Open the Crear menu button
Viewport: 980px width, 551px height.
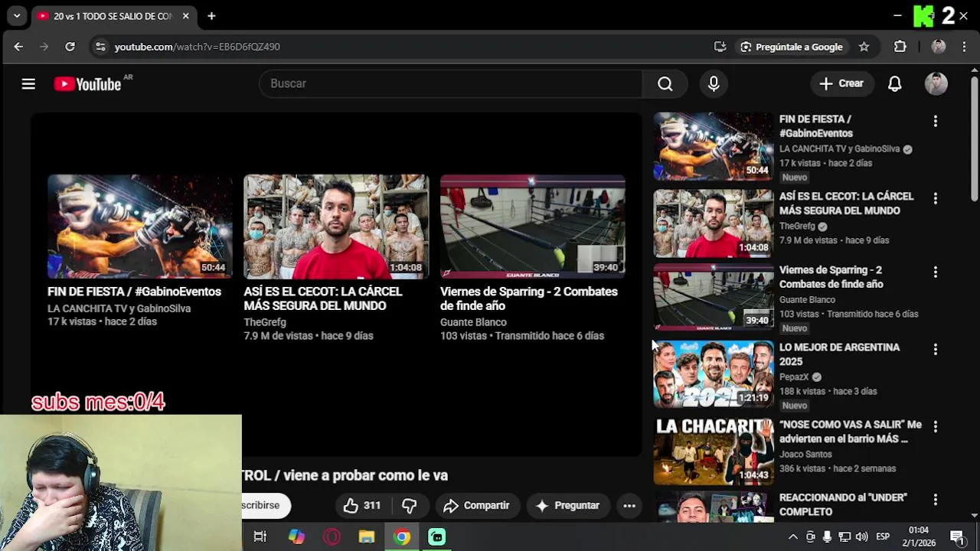(841, 83)
